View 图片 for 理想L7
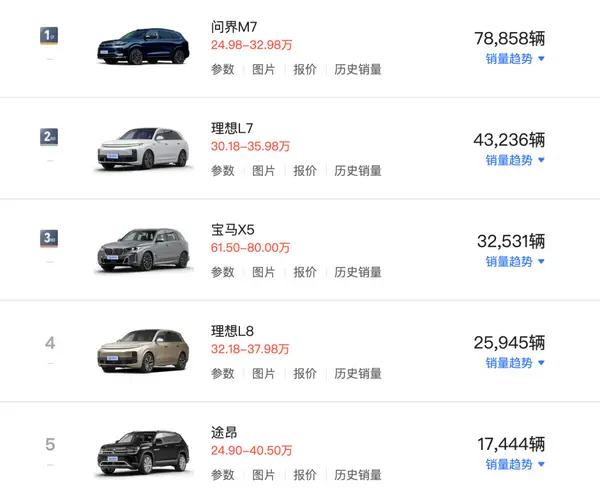The height and width of the screenshot is (501, 600). [264, 171]
